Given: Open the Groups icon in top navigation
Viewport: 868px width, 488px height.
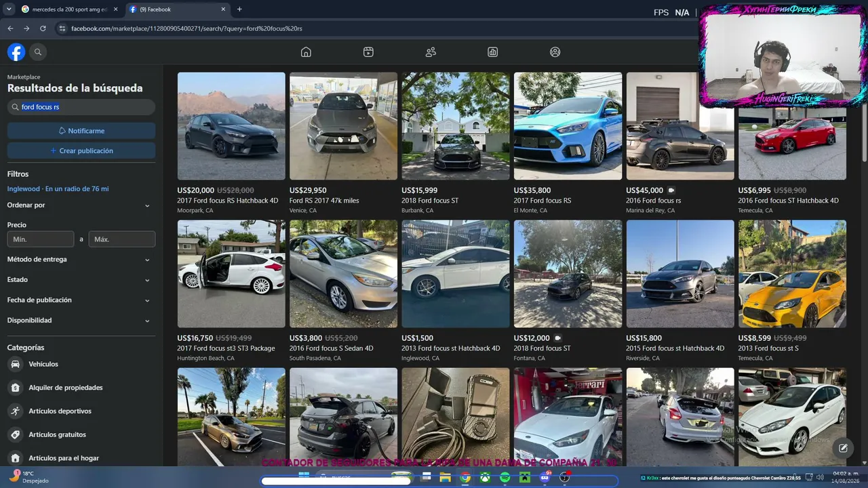Looking at the screenshot, I should tap(555, 52).
